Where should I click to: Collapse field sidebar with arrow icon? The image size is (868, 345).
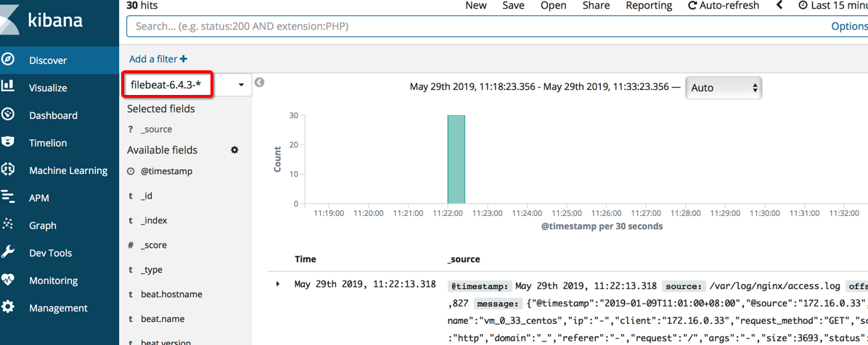(259, 83)
